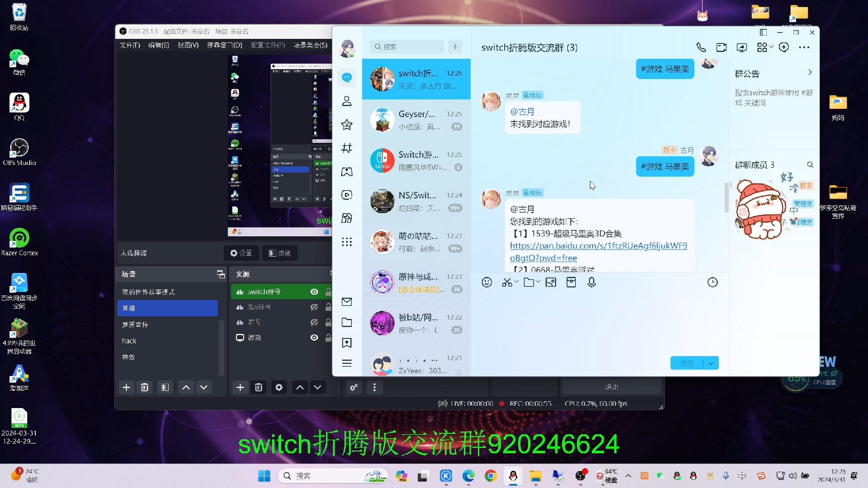Click 滤镜 filters button in OBS
This screenshot has width=868, height=488.
click(x=280, y=253)
